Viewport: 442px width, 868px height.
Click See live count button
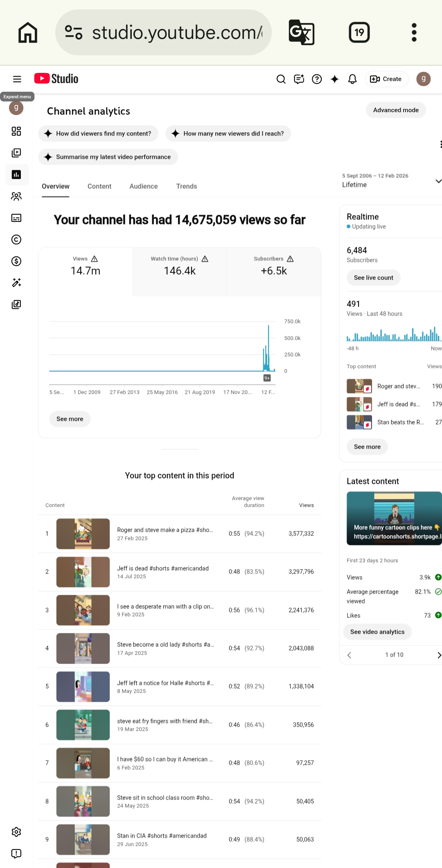click(373, 278)
